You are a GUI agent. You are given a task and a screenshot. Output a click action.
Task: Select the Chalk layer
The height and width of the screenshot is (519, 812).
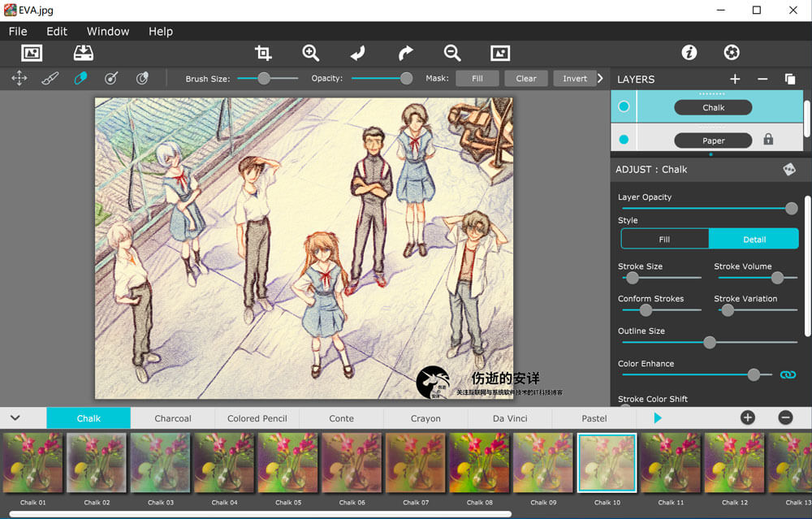pyautogui.click(x=713, y=107)
